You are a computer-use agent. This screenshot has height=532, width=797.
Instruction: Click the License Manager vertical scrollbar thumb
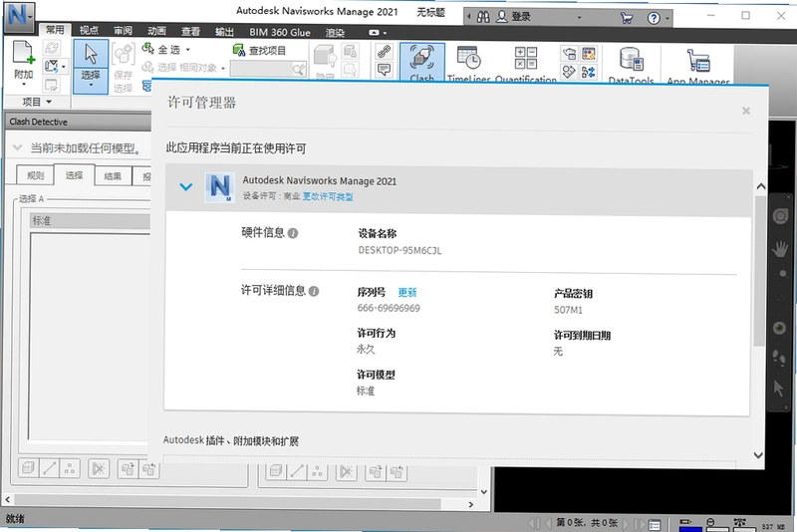tap(759, 269)
